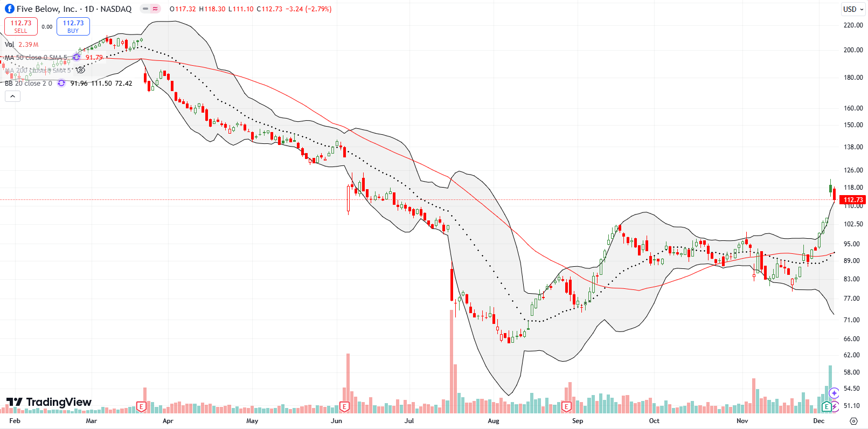Click the TradingView logo
This screenshot has width=868, height=429.
[49, 402]
